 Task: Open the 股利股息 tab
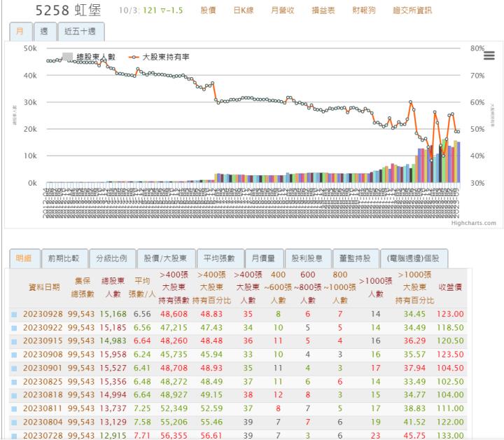point(308,259)
